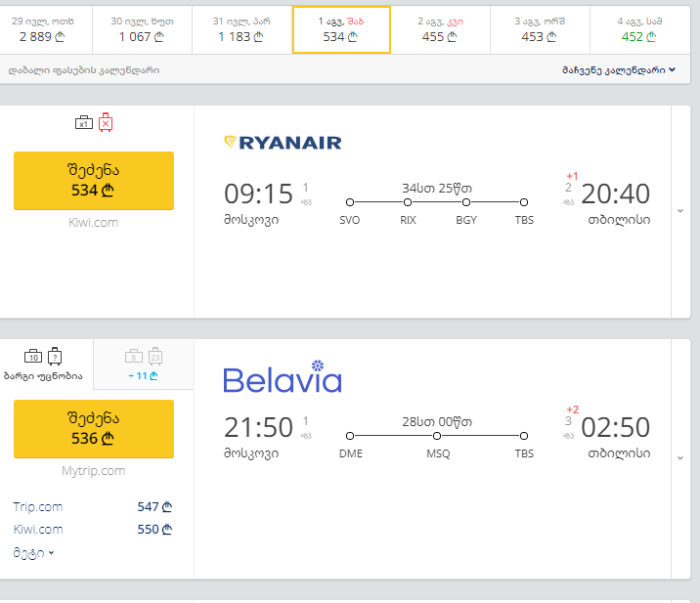This screenshot has height=603, width=700.
Task: Expand the Belavia flight details chevron
Action: tap(680, 458)
